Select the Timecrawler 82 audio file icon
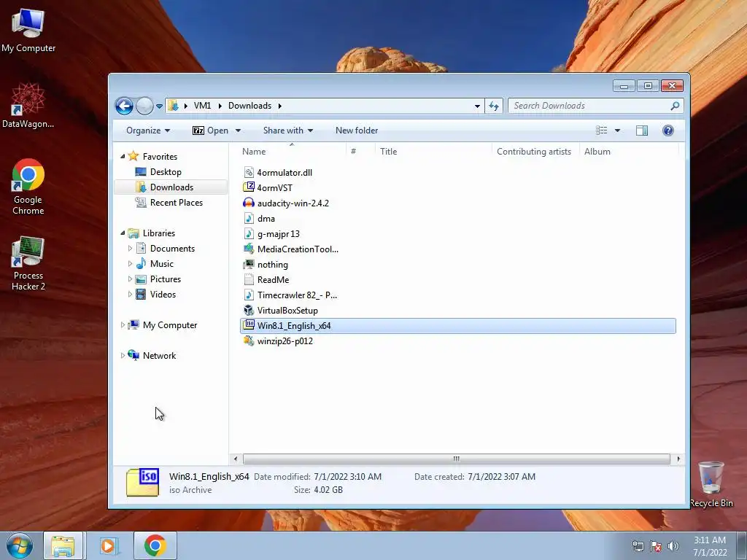This screenshot has height=560, width=747. 249,295
